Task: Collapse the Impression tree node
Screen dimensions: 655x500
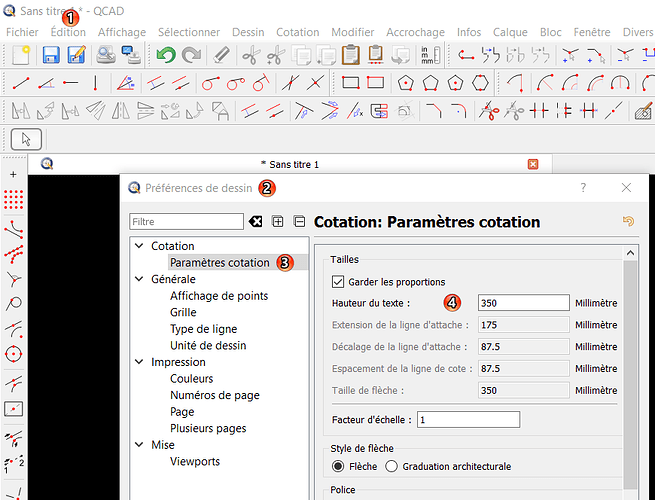Action: (x=139, y=362)
